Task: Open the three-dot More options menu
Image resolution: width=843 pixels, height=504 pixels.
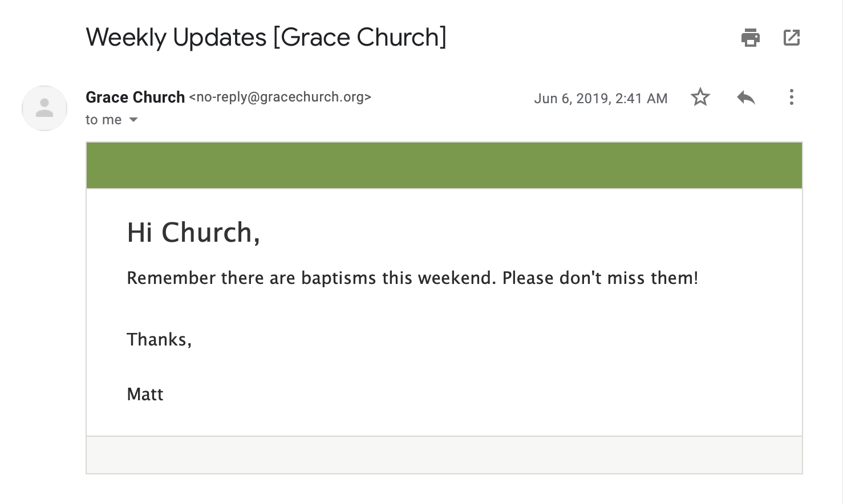Action: [x=791, y=97]
